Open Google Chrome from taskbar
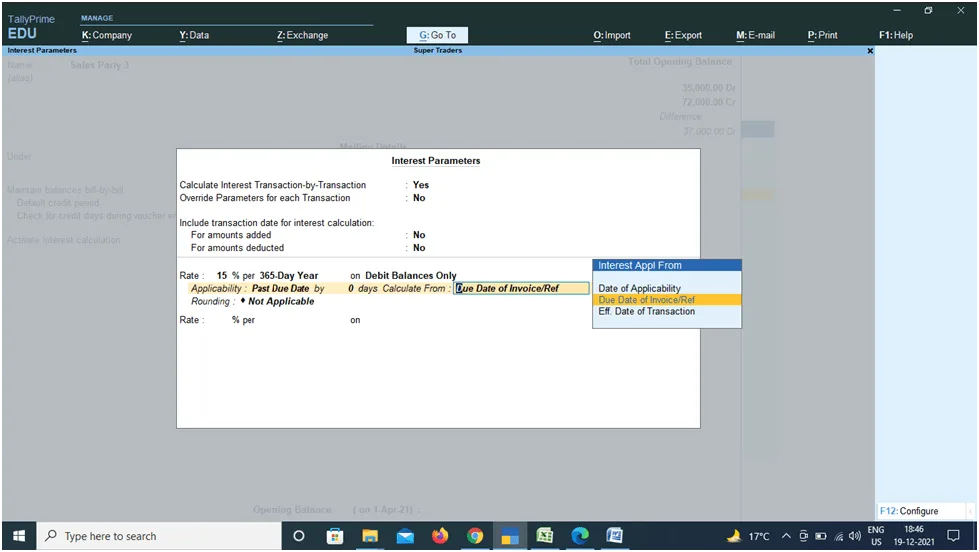 [x=475, y=536]
